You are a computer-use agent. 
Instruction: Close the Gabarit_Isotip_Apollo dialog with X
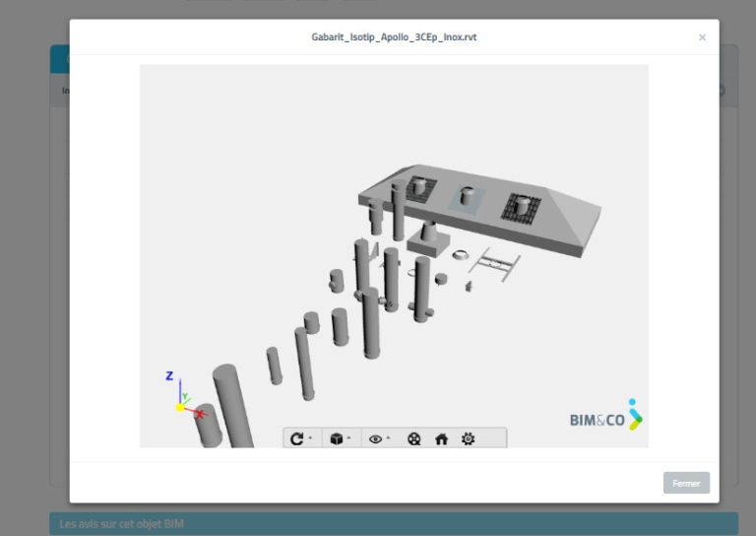pyautogui.click(x=702, y=37)
